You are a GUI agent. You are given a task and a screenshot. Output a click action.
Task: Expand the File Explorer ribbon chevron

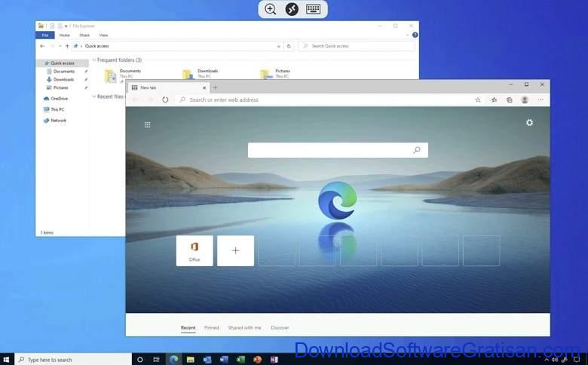click(x=408, y=35)
